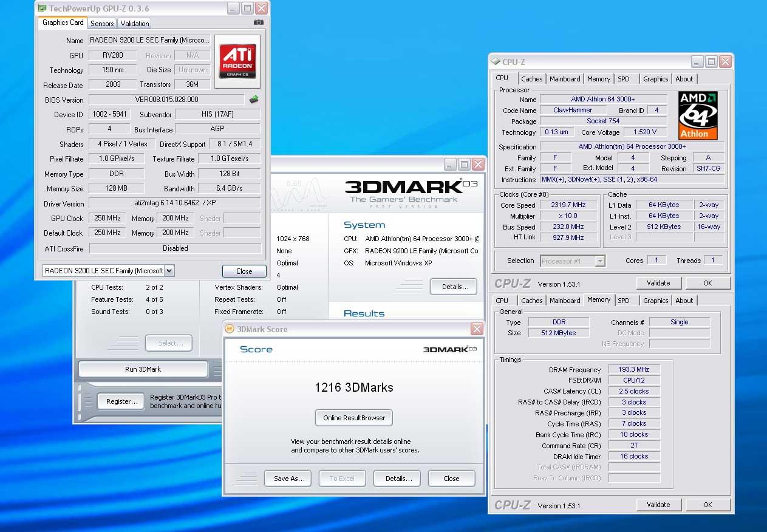
Task: Open the Processor #1 selection dropdown in CPU-Z
Action: click(x=600, y=261)
